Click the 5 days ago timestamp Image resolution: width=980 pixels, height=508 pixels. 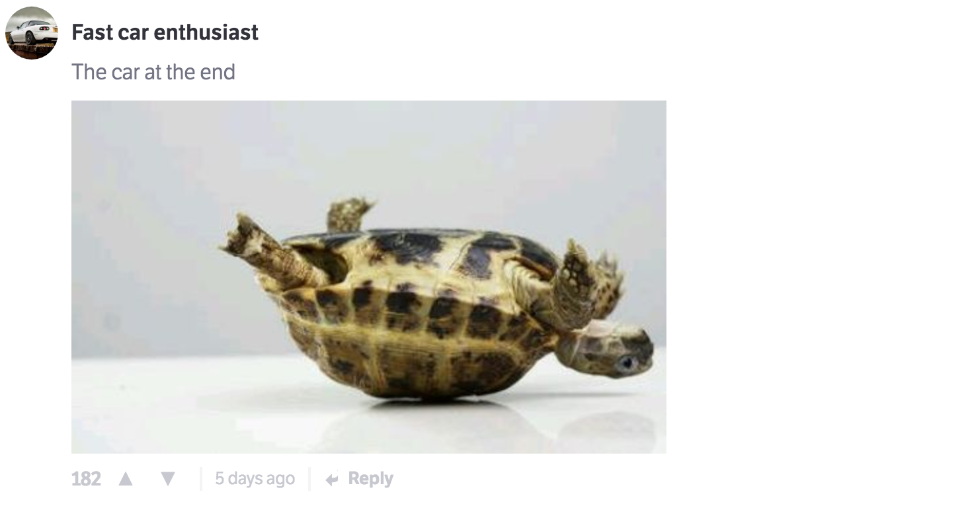(255, 478)
